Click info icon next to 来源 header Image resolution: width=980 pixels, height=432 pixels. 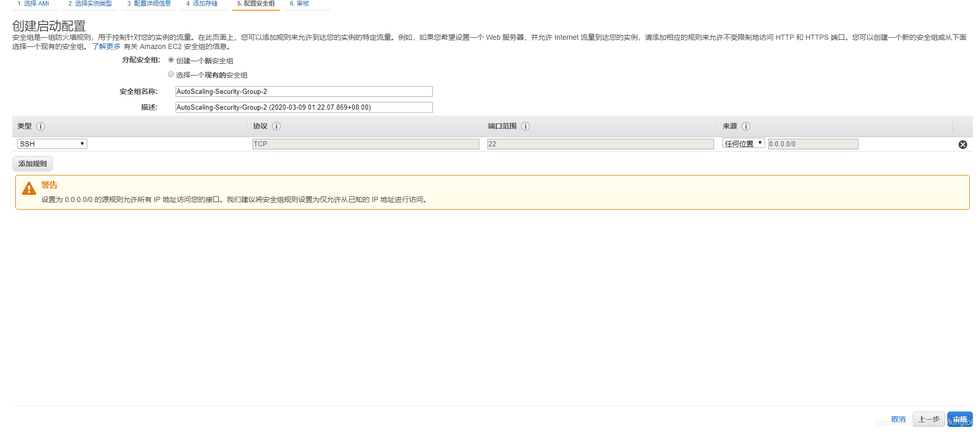[746, 126]
